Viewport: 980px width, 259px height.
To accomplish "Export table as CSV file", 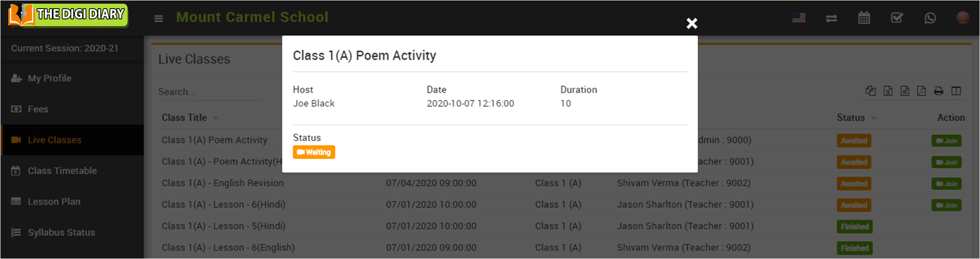I will tap(905, 91).
